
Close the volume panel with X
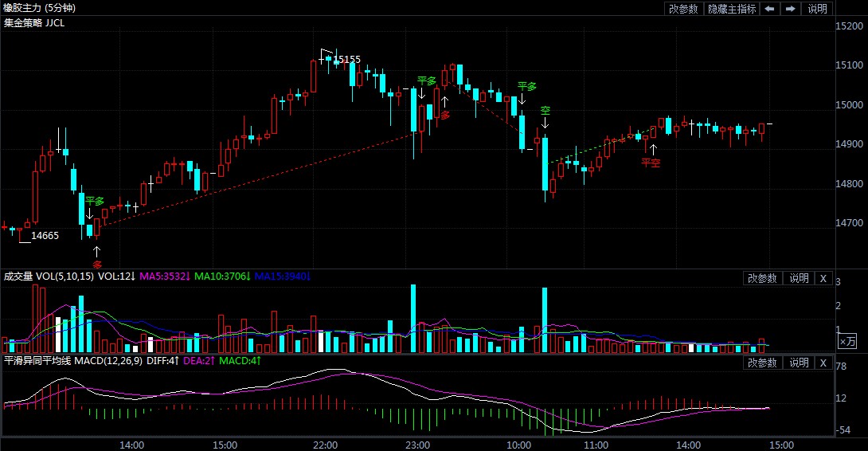[x=823, y=279]
